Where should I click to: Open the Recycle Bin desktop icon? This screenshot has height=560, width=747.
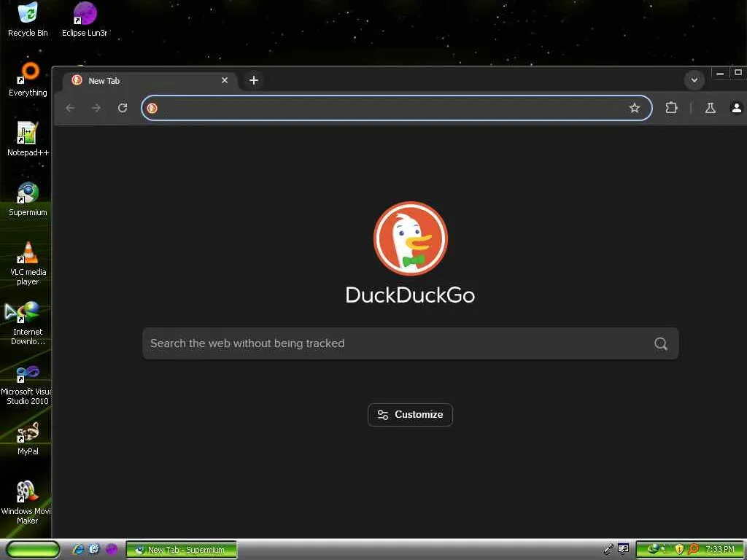[x=28, y=19]
